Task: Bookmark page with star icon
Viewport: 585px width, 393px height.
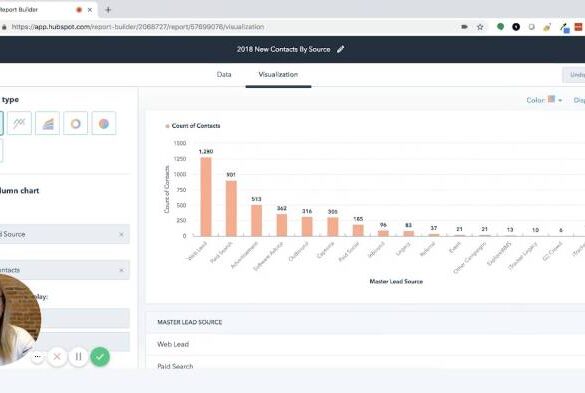Action: pos(480,27)
